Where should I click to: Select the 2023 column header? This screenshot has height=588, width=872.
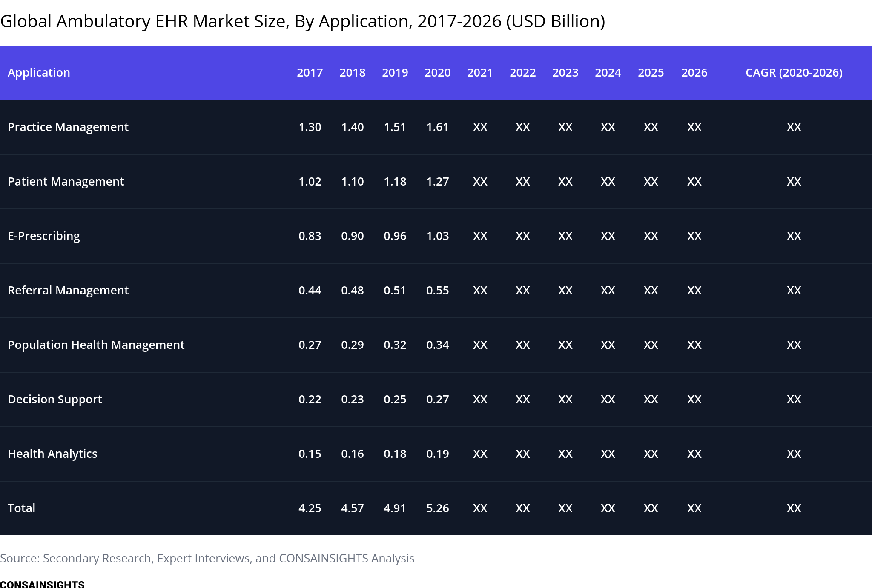click(x=565, y=73)
